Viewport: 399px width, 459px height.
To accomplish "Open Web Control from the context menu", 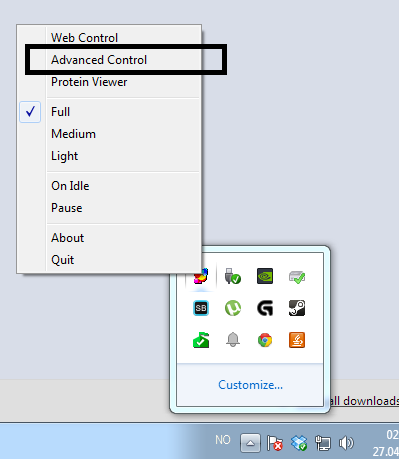I will coord(109,38).
